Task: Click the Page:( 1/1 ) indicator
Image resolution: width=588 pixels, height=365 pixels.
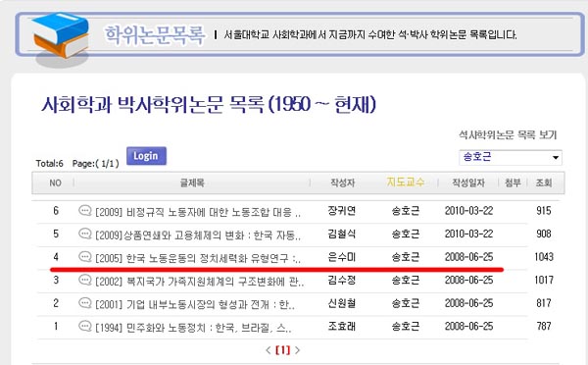Action: coord(96,163)
